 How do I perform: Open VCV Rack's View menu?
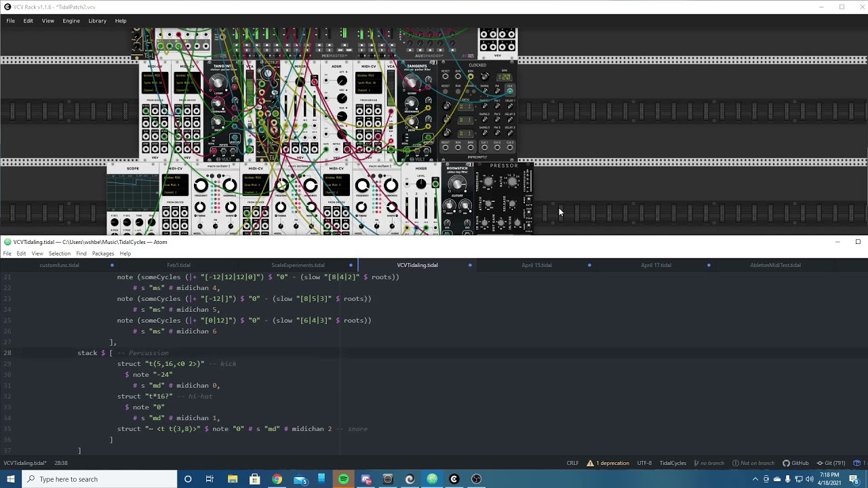coord(48,21)
